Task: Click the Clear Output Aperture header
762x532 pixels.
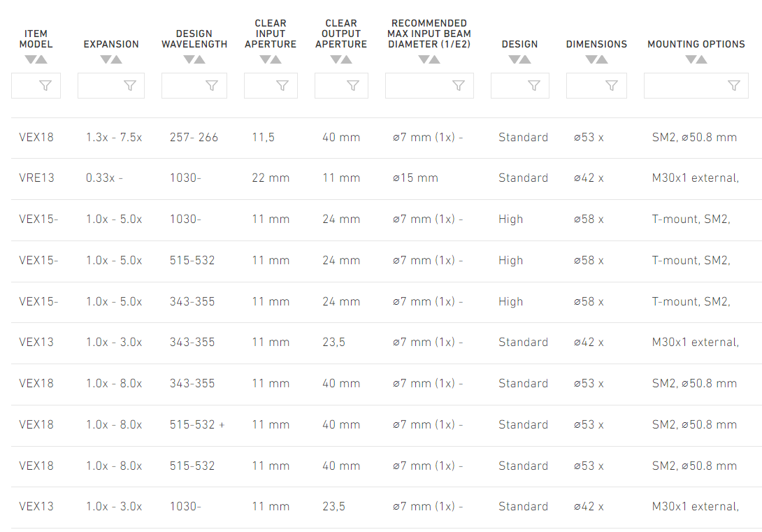Action: coord(341,34)
